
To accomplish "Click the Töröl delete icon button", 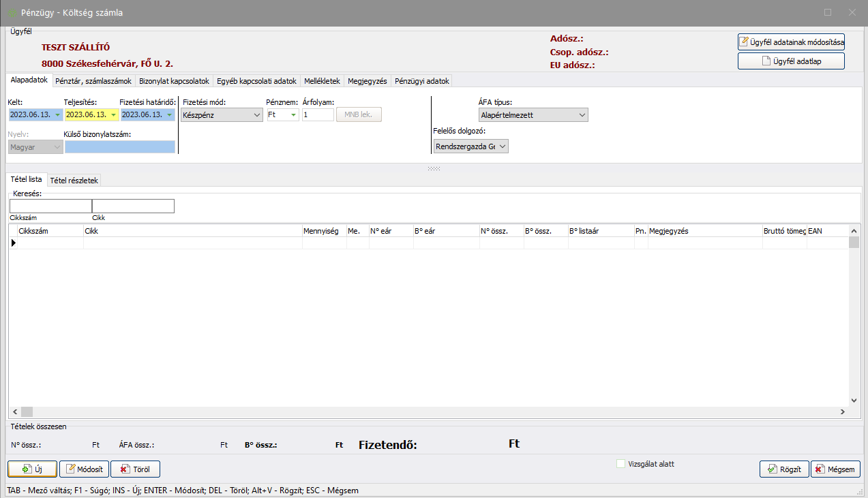I will (x=135, y=469).
